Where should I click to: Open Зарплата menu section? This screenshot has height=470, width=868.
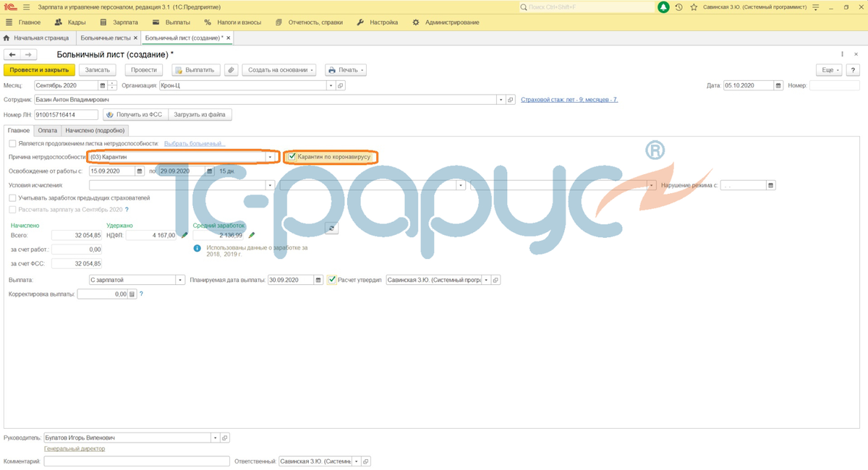point(119,22)
